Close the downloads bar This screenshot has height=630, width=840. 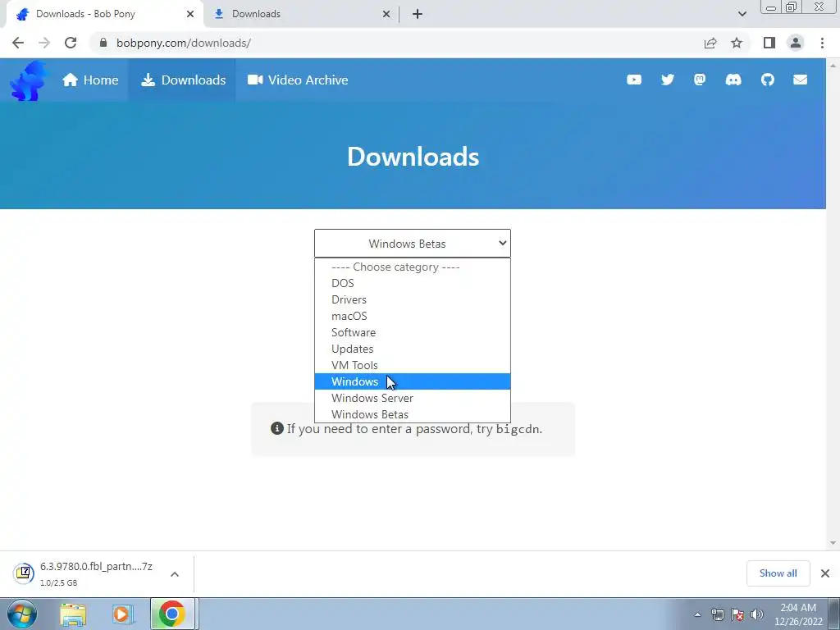(x=825, y=573)
